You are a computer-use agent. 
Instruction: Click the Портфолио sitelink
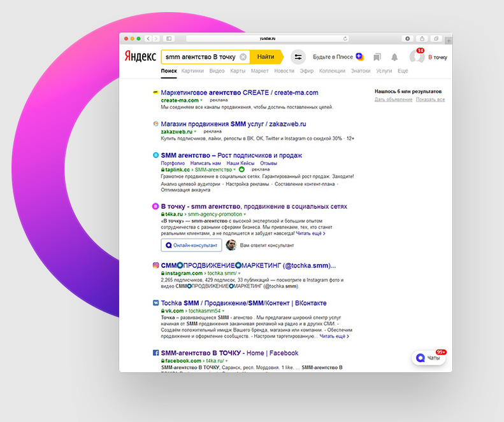coord(173,163)
